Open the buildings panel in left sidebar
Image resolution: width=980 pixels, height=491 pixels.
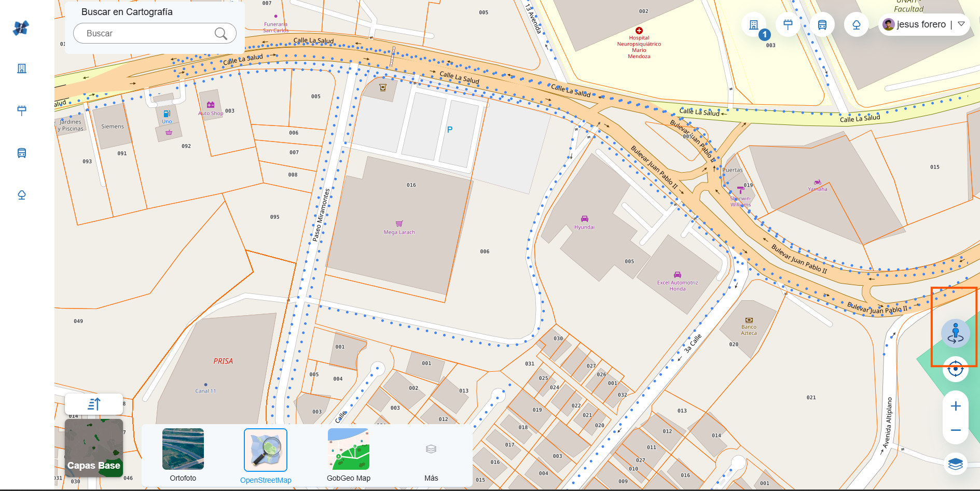click(22, 68)
